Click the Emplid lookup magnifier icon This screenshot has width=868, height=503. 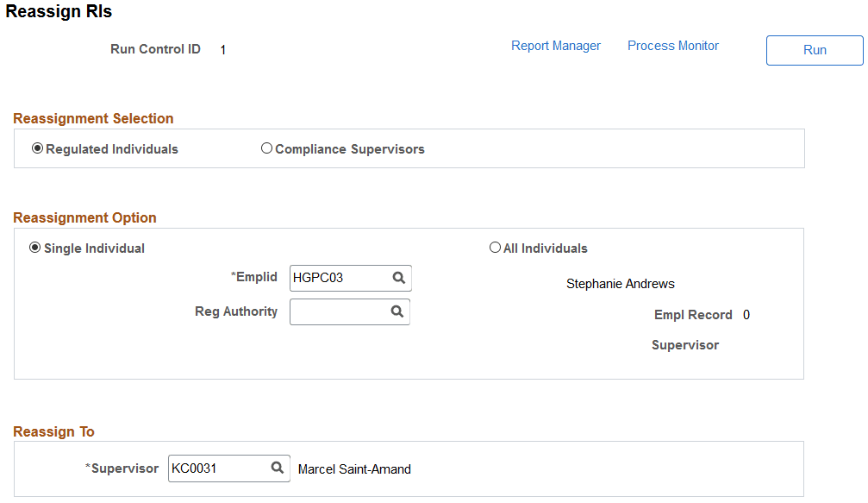pos(398,278)
